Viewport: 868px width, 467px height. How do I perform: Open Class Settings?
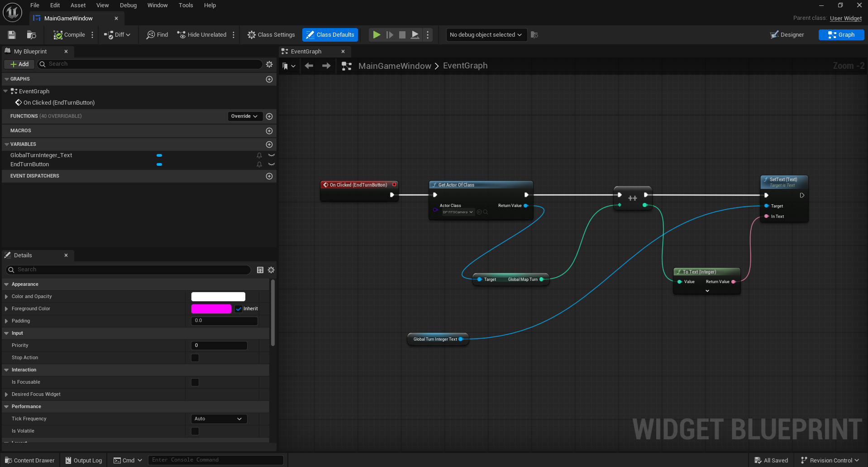pos(271,35)
